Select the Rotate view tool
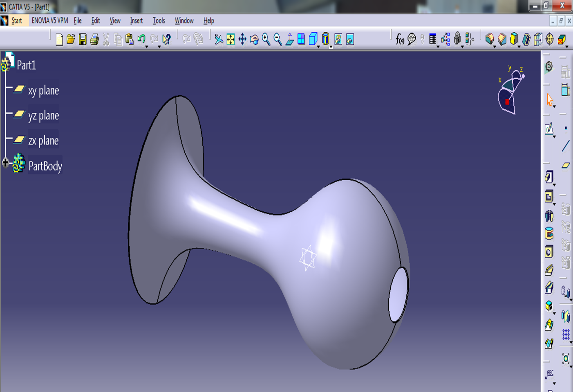The height and width of the screenshot is (392, 573). (x=254, y=39)
